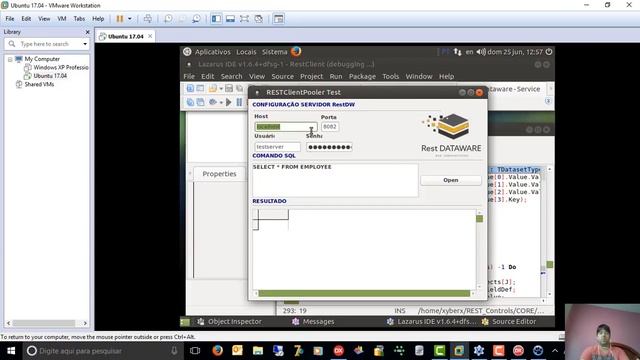The height and width of the screenshot is (360, 640).
Task: Open the VMware power options dropdown arrow
Action: coord(130,19)
